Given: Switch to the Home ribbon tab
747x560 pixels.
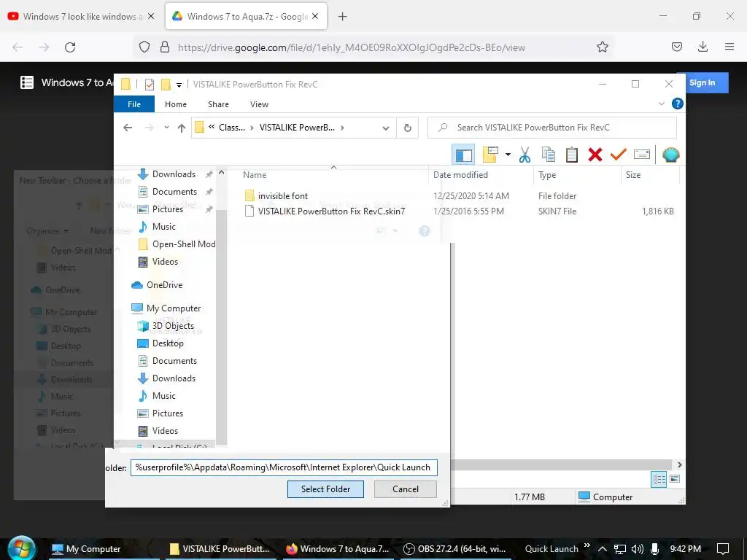Looking at the screenshot, I should (176, 104).
